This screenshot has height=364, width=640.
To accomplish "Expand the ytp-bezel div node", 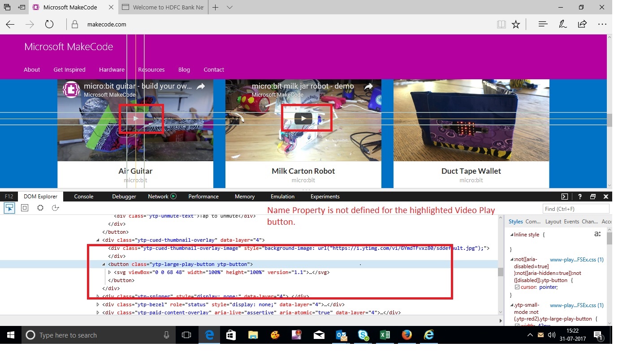I will tap(98, 304).
